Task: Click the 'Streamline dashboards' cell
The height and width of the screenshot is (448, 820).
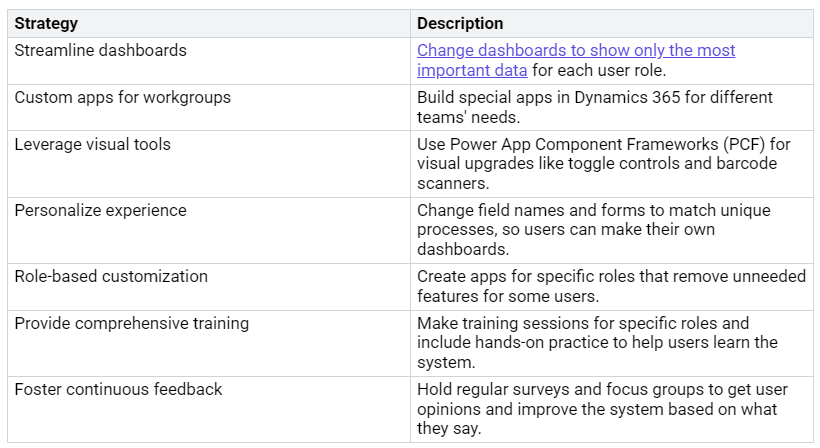Action: click(209, 61)
